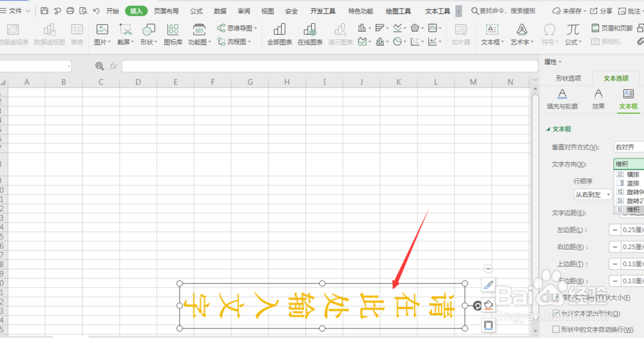Open 在线图表 online charts
This screenshot has height=338, width=644.
point(310,34)
